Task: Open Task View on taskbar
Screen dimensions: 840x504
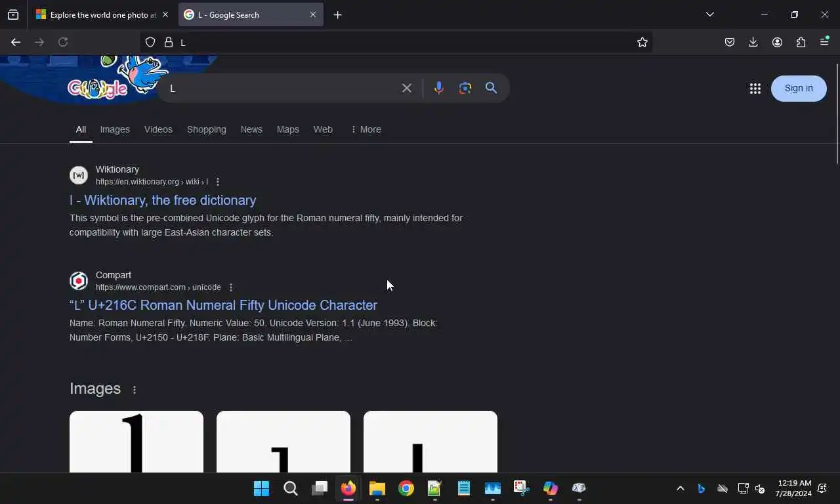Action: [x=320, y=488]
